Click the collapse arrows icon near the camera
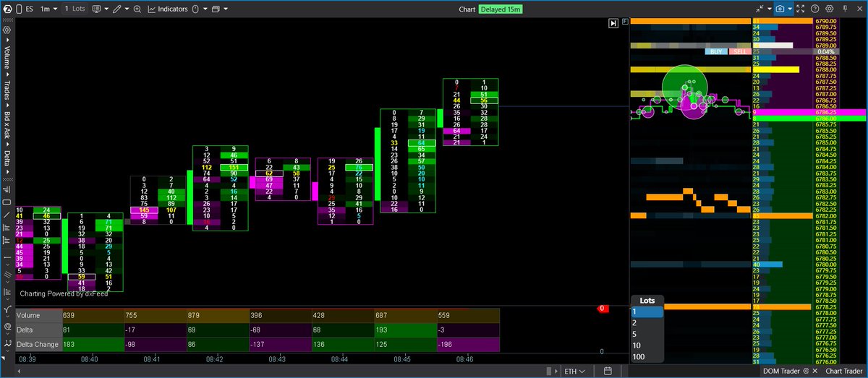Screen dimensions: 868x378 (759, 9)
